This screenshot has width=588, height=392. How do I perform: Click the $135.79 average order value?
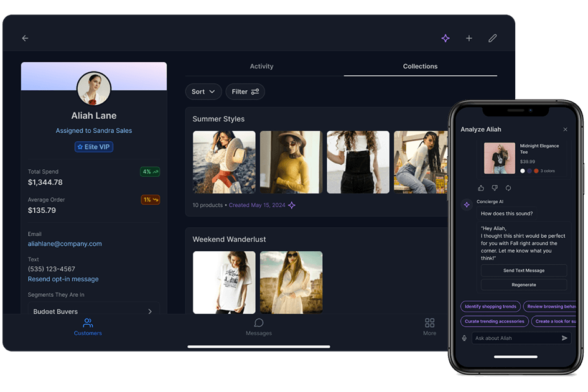coord(42,210)
